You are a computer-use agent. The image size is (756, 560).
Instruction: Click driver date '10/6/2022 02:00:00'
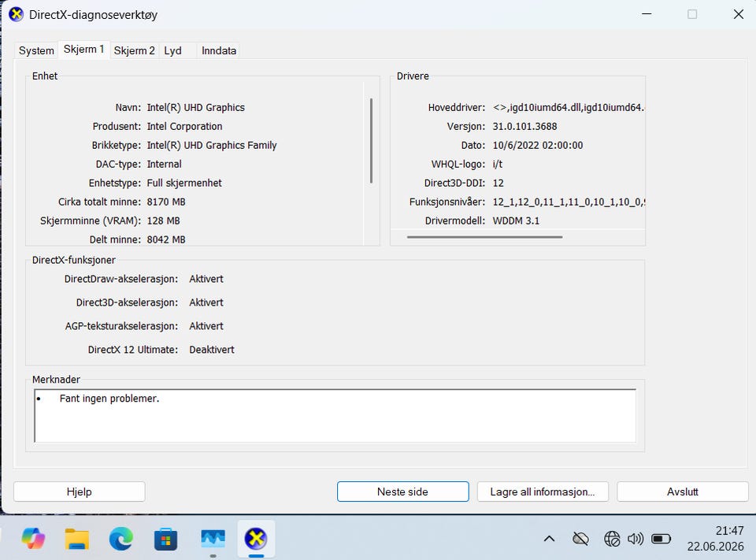point(538,145)
